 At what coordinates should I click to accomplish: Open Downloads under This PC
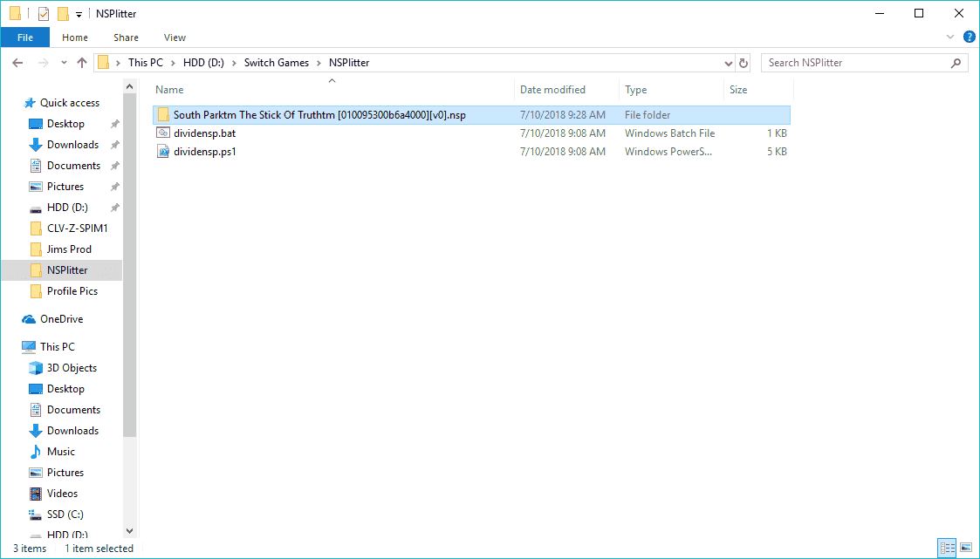(x=72, y=430)
